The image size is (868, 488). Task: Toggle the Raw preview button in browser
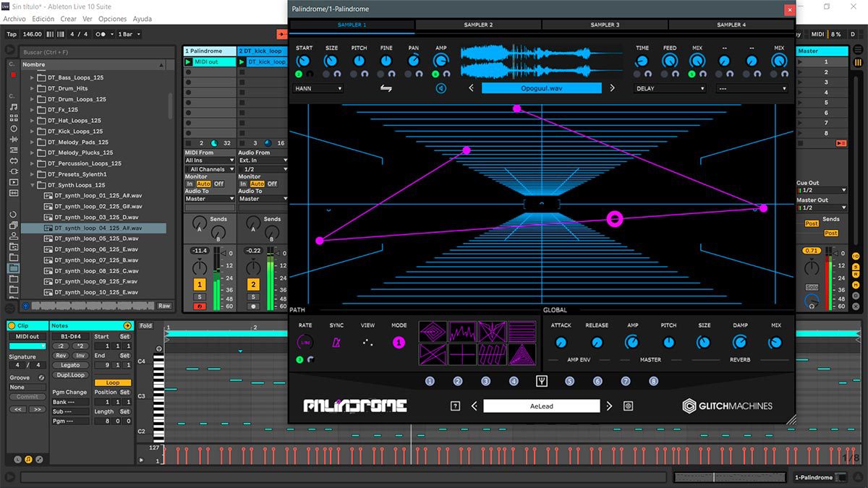click(165, 306)
